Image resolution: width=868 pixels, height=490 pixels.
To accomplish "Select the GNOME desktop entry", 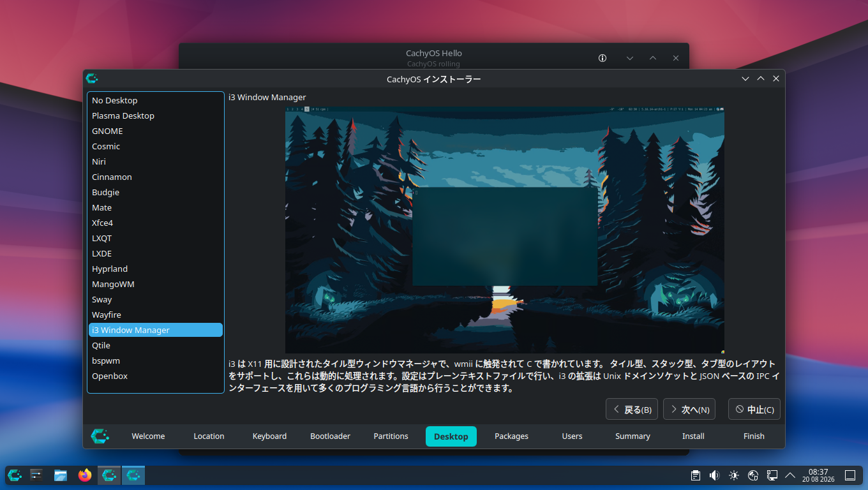I will tap(156, 131).
